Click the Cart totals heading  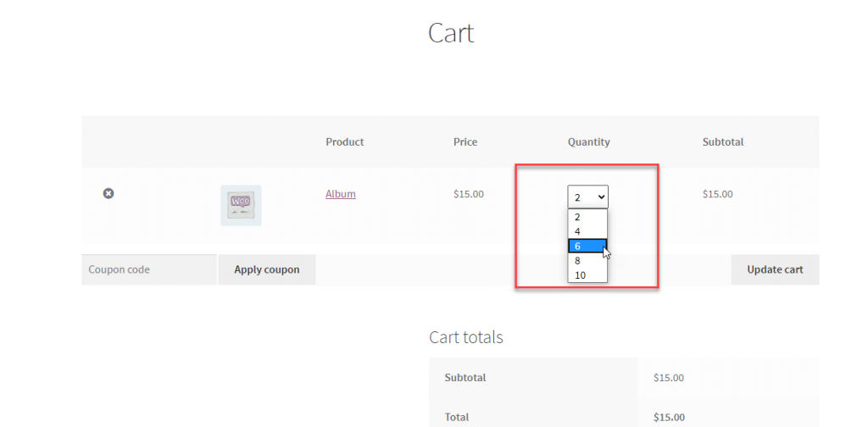[x=465, y=337]
